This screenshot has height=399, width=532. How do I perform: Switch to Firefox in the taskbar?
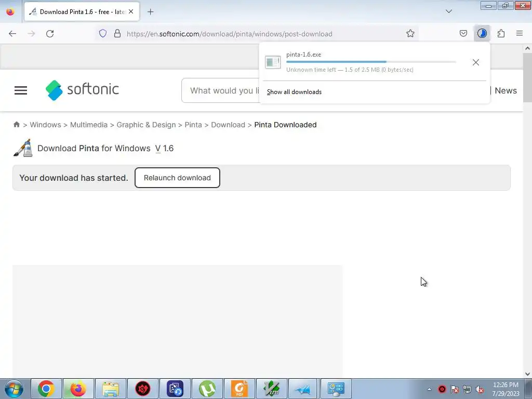coord(78,389)
